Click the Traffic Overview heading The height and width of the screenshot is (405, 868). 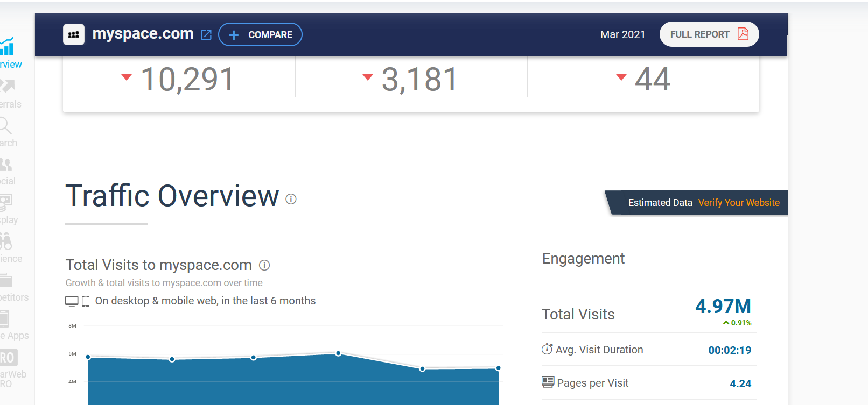tap(172, 196)
